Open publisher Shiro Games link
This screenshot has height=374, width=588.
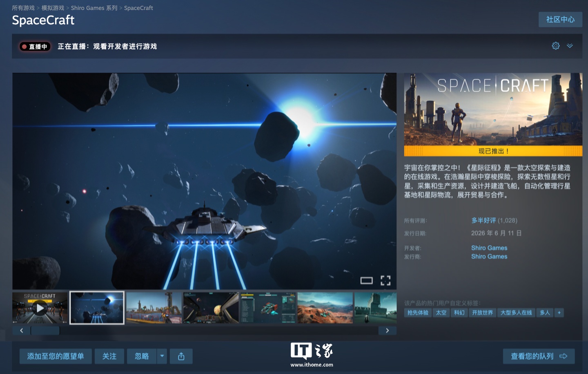pos(489,256)
